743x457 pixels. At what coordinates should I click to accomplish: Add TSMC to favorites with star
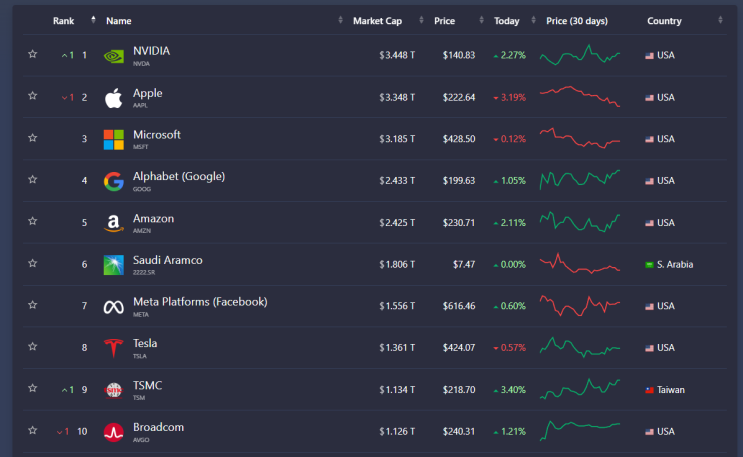(32, 390)
